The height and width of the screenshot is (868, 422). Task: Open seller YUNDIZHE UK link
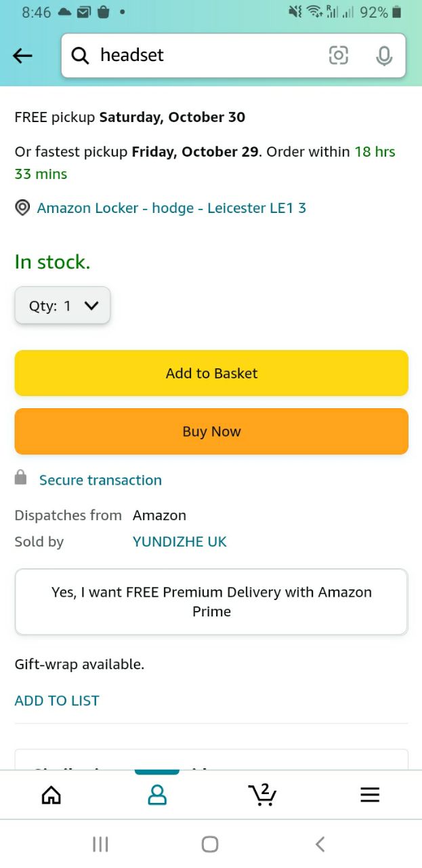(x=180, y=542)
